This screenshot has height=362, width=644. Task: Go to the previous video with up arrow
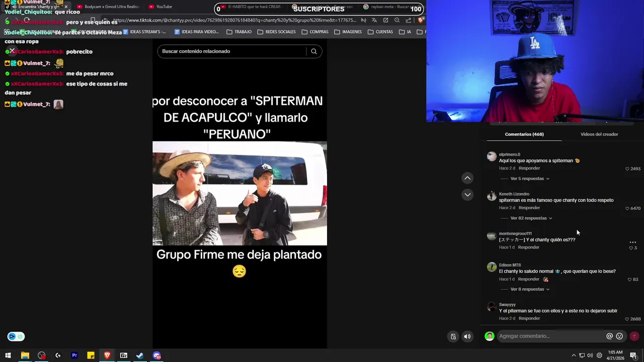point(467,178)
